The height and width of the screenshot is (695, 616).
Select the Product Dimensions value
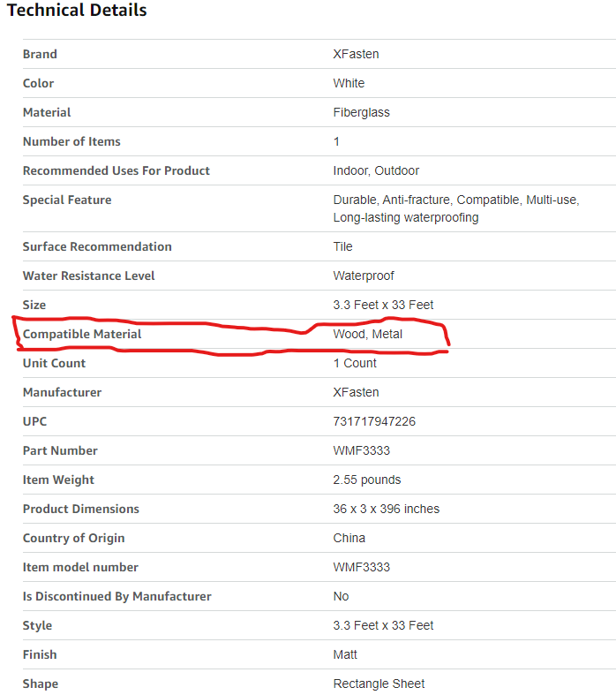pos(386,509)
